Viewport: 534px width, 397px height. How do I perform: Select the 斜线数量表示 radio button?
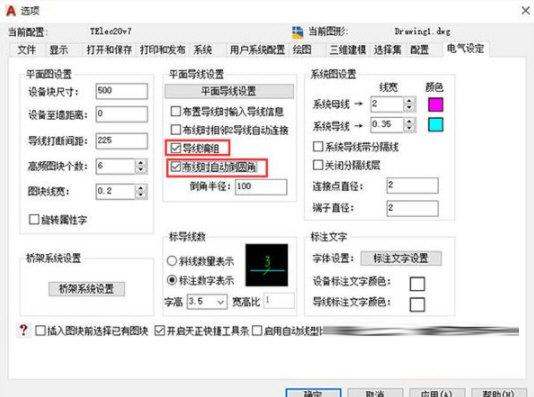172,261
